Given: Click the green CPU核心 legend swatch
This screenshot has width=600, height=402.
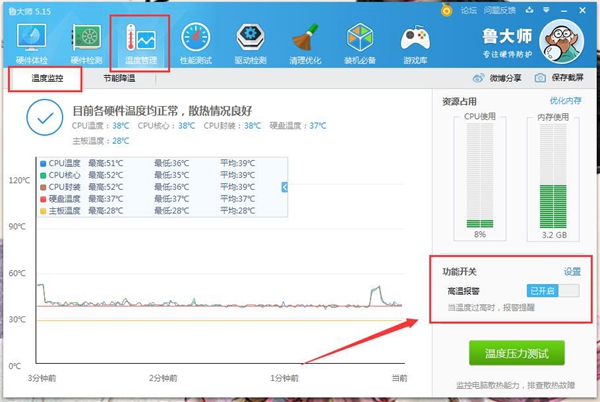Looking at the screenshot, I should tap(43, 176).
